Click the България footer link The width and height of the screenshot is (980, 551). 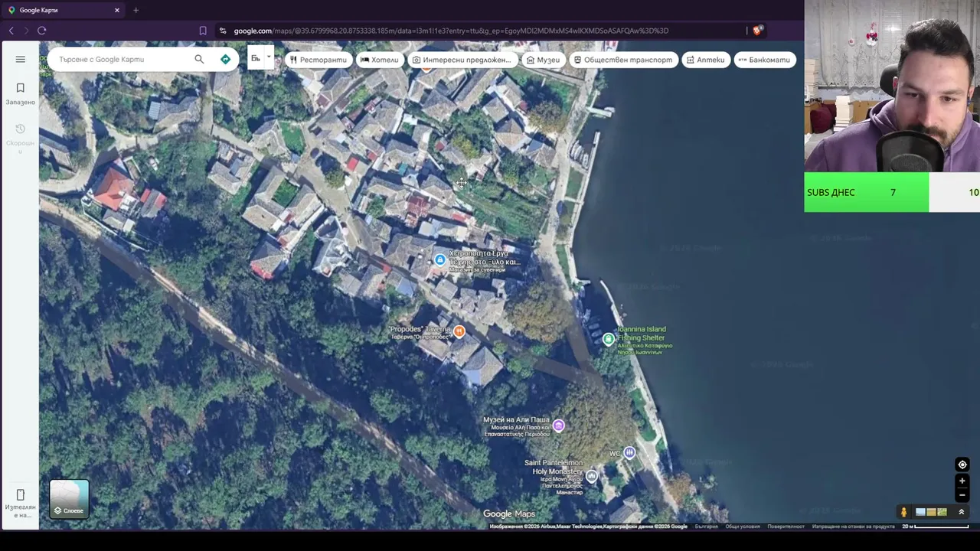(706, 527)
